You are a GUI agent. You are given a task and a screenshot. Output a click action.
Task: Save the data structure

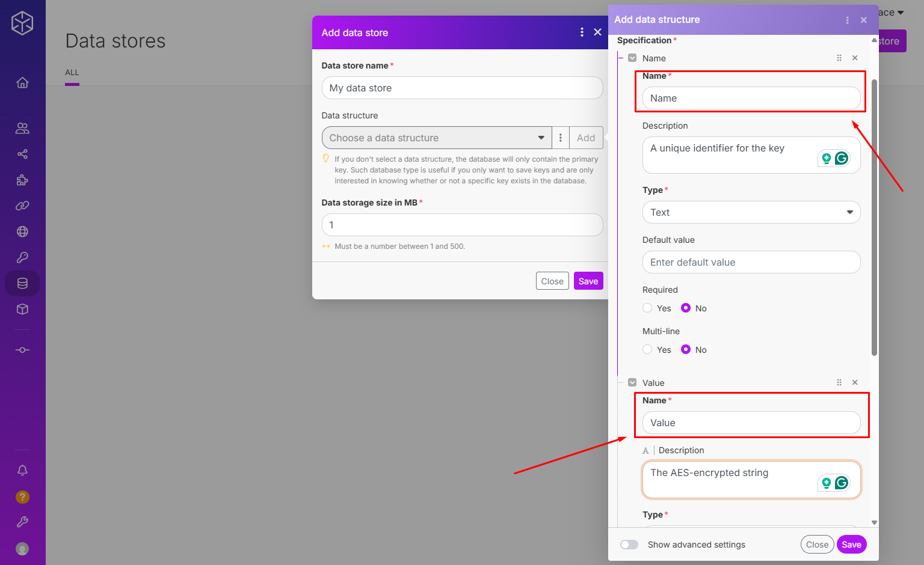851,545
